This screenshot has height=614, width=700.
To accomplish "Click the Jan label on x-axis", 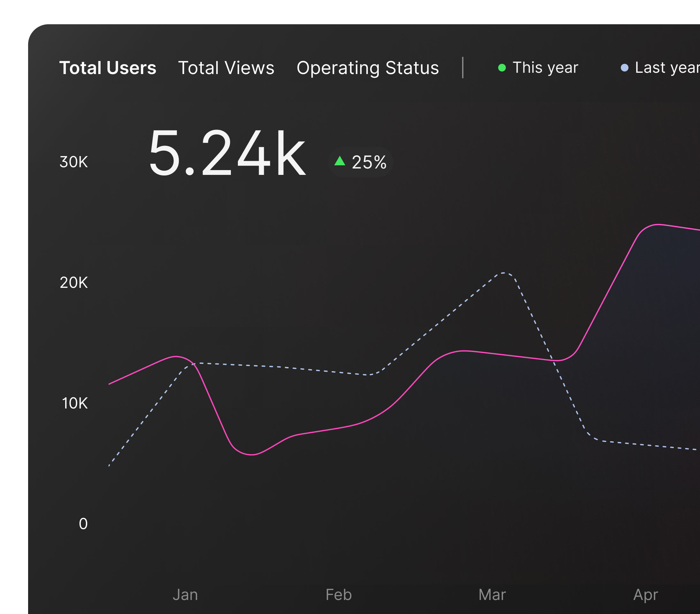I will (x=185, y=595).
